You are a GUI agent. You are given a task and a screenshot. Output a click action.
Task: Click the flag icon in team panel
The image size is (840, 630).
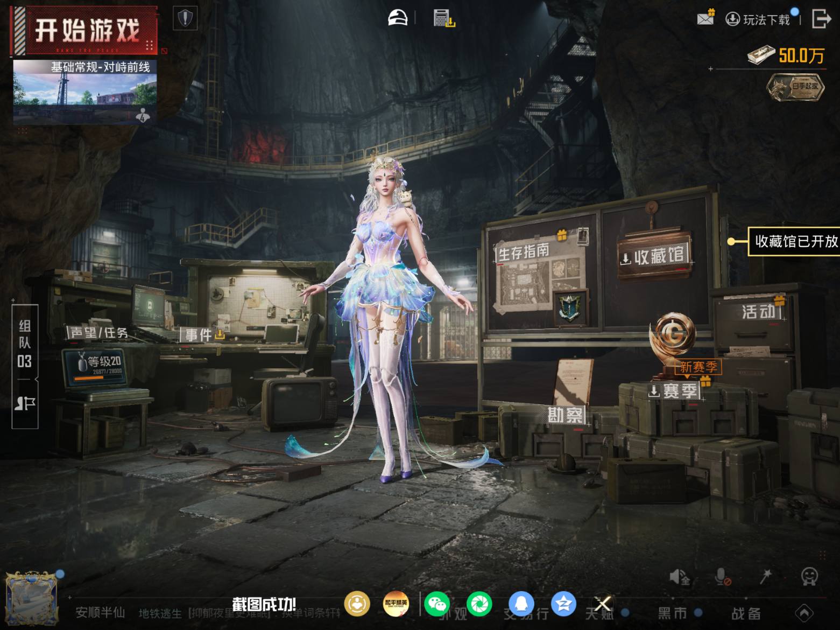point(25,404)
